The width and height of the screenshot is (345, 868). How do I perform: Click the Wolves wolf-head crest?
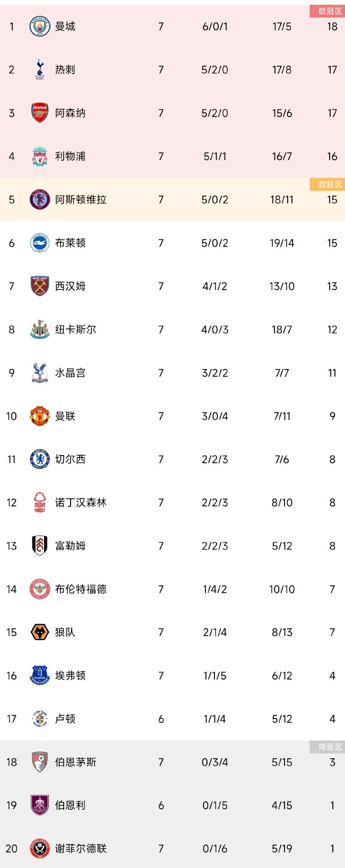(x=40, y=633)
